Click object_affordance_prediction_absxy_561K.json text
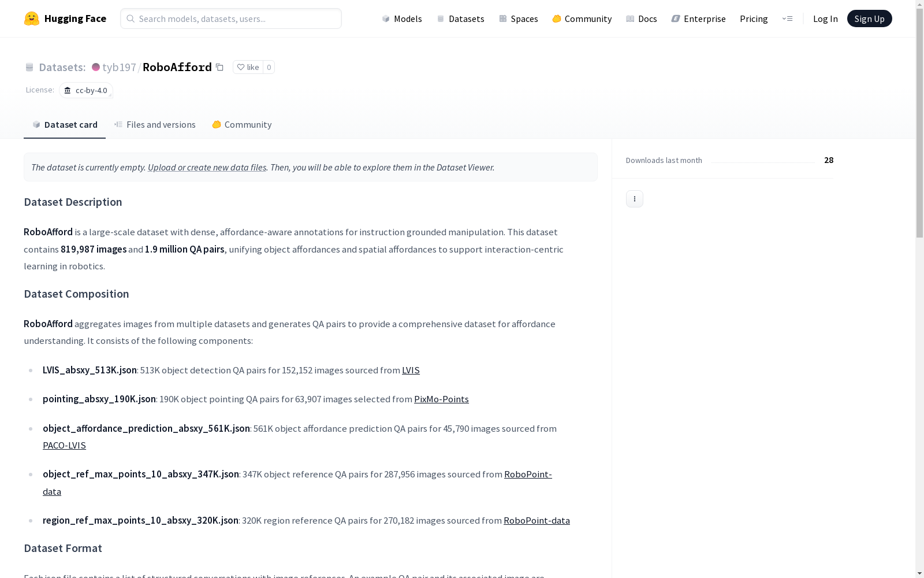 pos(146,428)
